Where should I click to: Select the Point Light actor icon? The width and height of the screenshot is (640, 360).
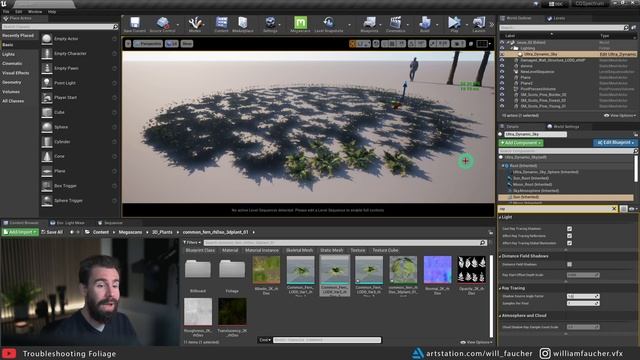(47, 83)
